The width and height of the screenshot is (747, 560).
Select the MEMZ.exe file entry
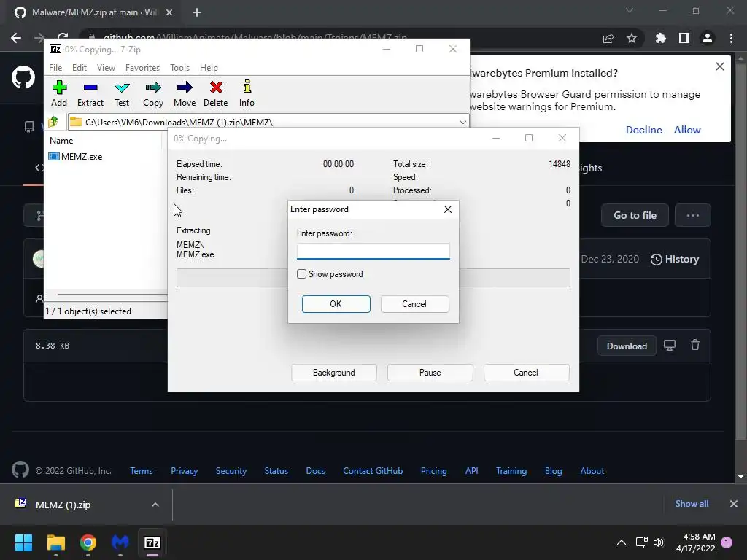[x=76, y=156]
